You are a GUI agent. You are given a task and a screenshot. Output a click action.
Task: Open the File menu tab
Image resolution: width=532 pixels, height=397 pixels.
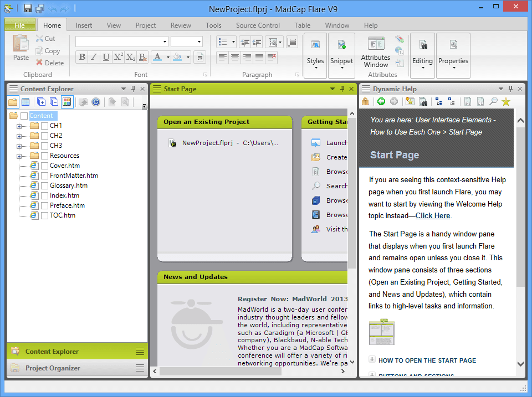[20, 25]
